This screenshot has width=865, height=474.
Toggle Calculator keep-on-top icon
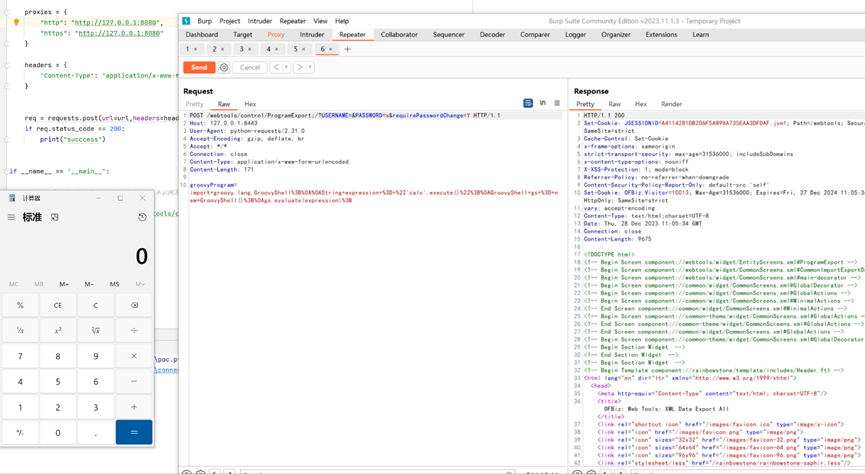point(55,217)
